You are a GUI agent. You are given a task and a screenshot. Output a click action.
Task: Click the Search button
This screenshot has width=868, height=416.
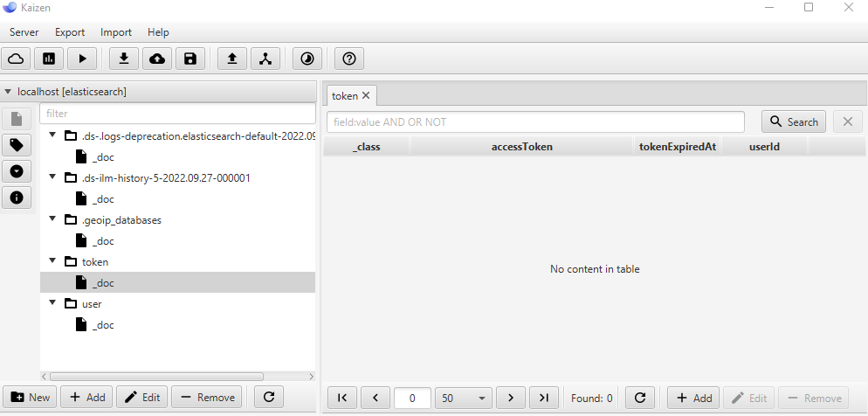(x=794, y=121)
